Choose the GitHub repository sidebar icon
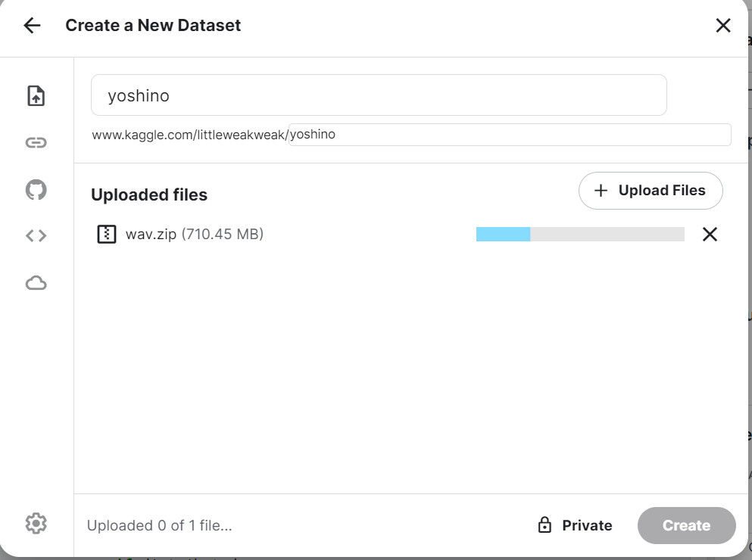The image size is (752, 560). 36,189
